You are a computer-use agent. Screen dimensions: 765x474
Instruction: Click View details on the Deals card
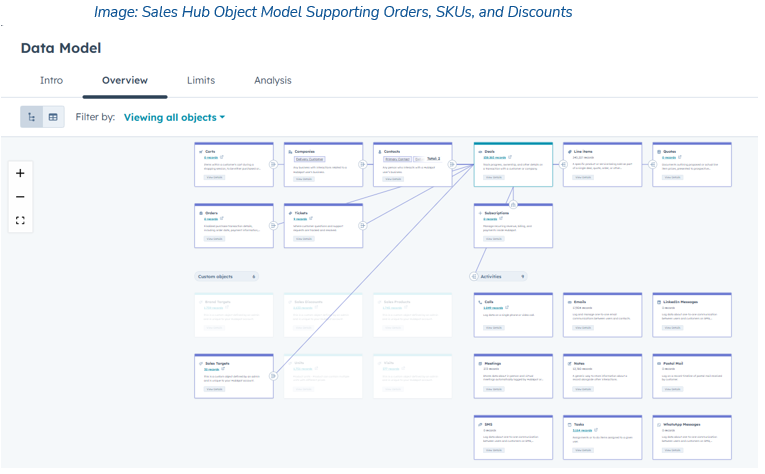494,178
